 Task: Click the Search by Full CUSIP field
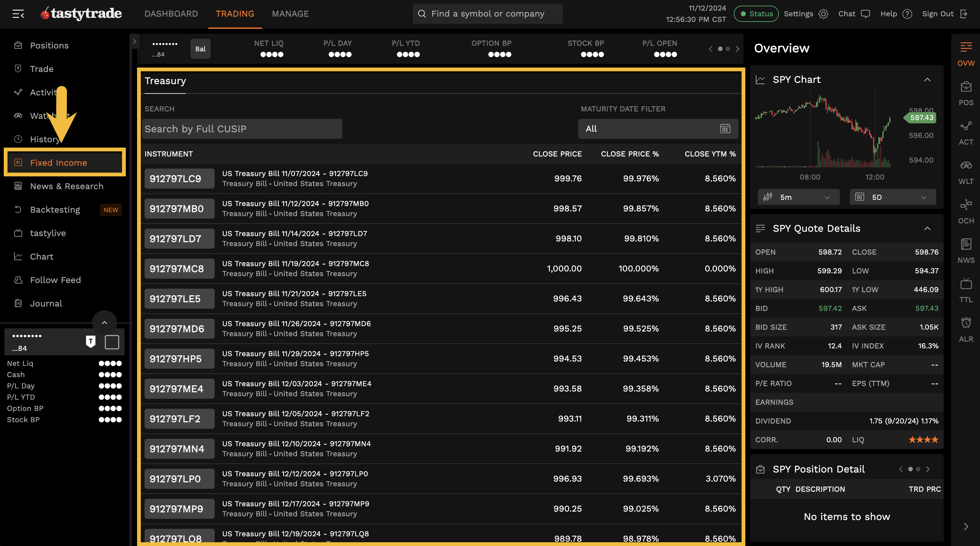[242, 129]
